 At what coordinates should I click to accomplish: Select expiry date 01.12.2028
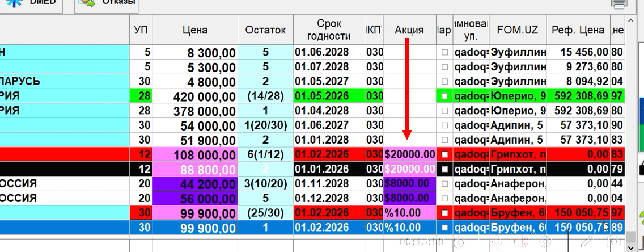329,198
